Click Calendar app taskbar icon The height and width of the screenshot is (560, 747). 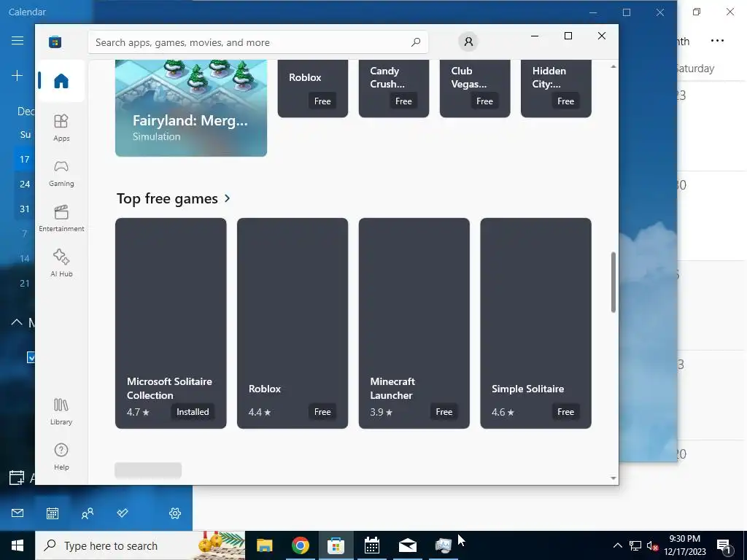pos(371,545)
